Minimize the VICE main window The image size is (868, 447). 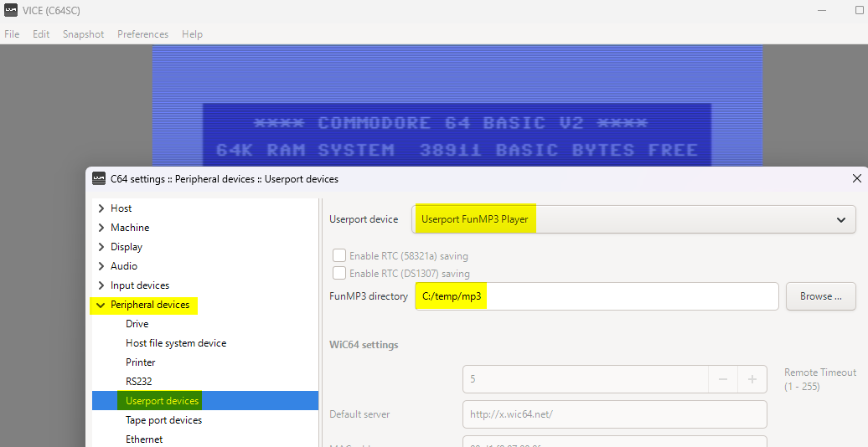822,11
